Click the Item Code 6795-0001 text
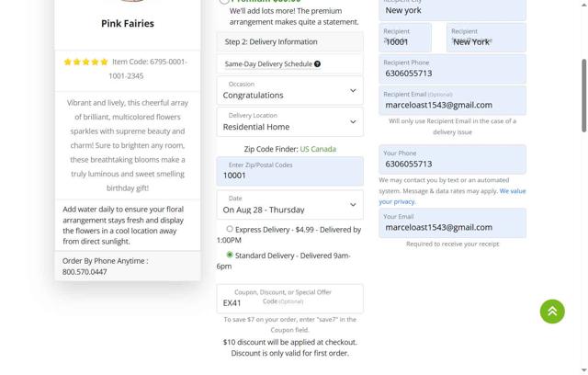 click(x=149, y=69)
